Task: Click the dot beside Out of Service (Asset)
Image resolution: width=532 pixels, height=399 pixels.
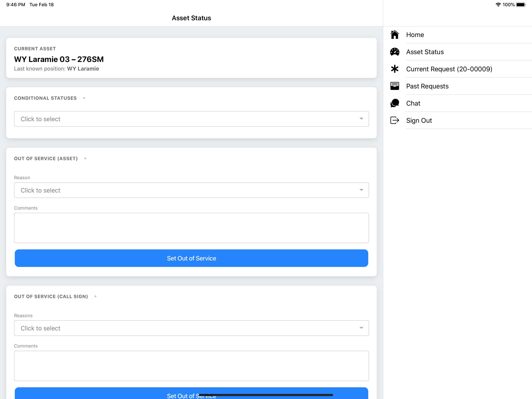Action: (85, 158)
